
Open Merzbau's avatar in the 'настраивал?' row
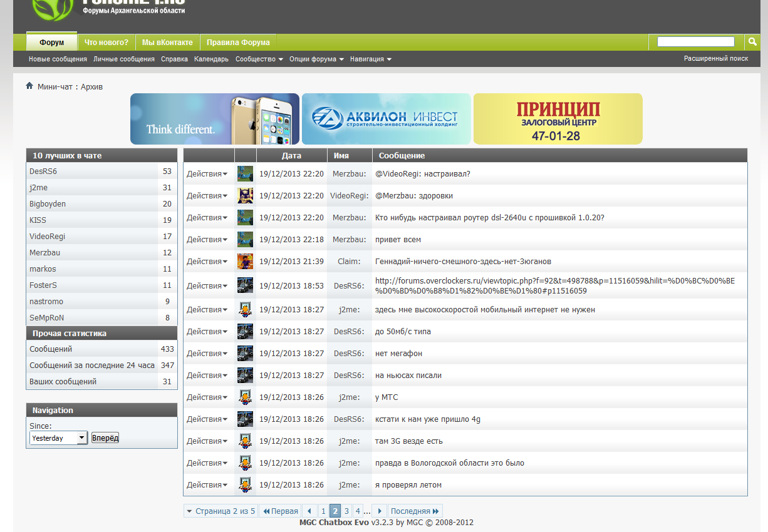[246, 174]
